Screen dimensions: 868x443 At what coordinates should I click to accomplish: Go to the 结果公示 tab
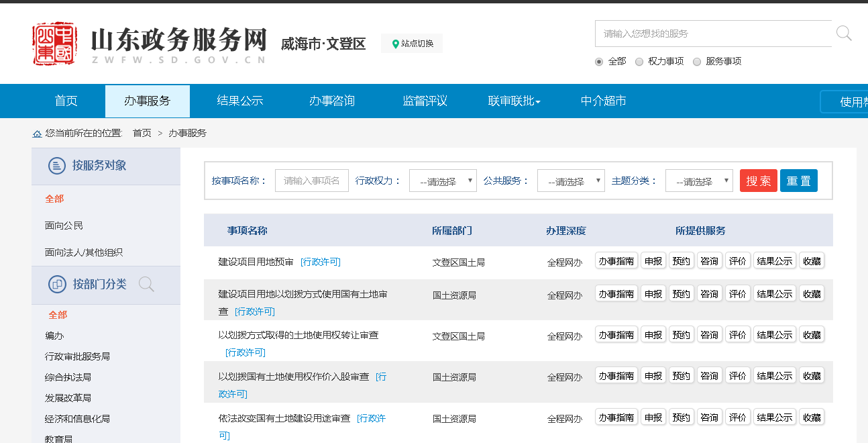(x=239, y=101)
